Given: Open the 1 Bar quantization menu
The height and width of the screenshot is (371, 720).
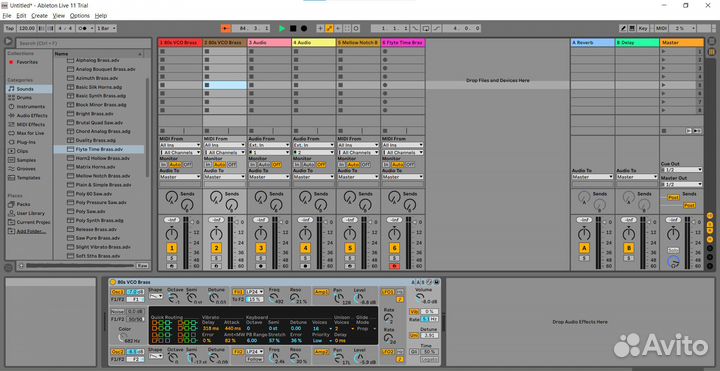Looking at the screenshot, I should 106,28.
